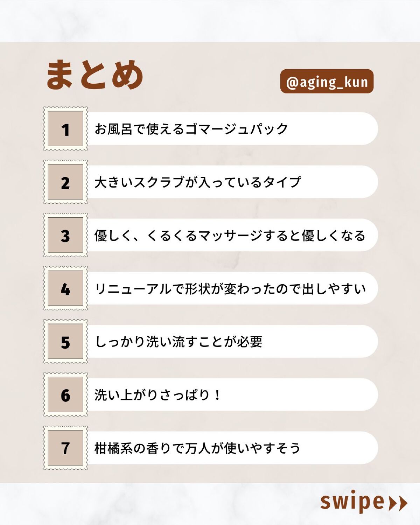The image size is (420, 525).
Task: Select the 優しく、くるくるマッサージ line
Action: (x=230, y=235)
